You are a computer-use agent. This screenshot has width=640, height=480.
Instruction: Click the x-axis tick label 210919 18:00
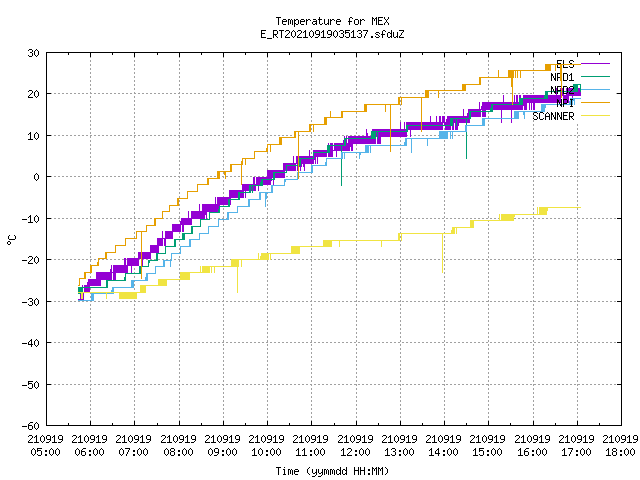(620, 446)
